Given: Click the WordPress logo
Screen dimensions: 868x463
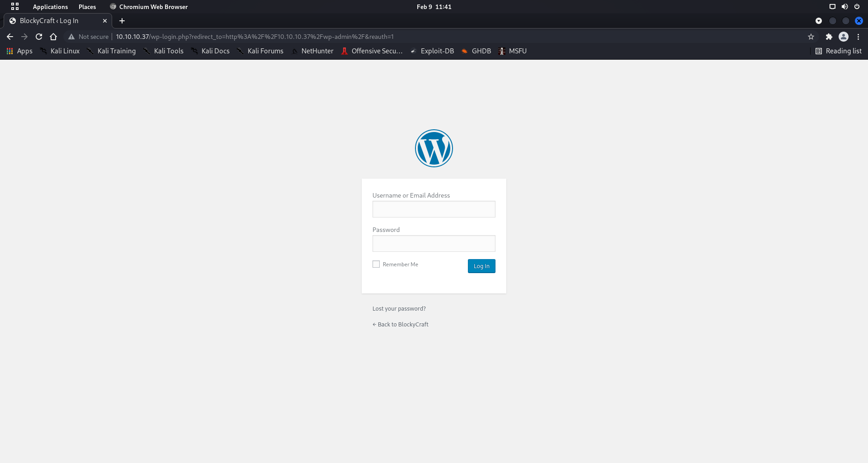Looking at the screenshot, I should (x=434, y=148).
